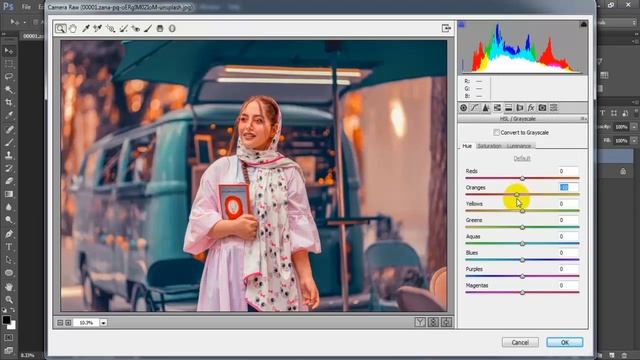
Task: Focus the Oranges value field
Action: (568, 187)
